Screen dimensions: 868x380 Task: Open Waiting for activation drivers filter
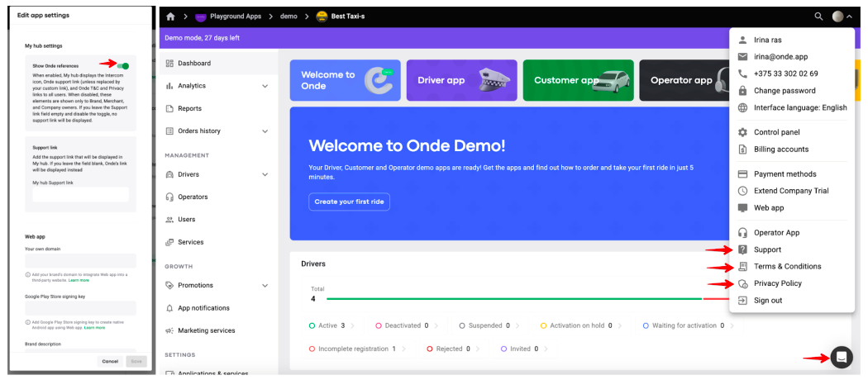689,325
